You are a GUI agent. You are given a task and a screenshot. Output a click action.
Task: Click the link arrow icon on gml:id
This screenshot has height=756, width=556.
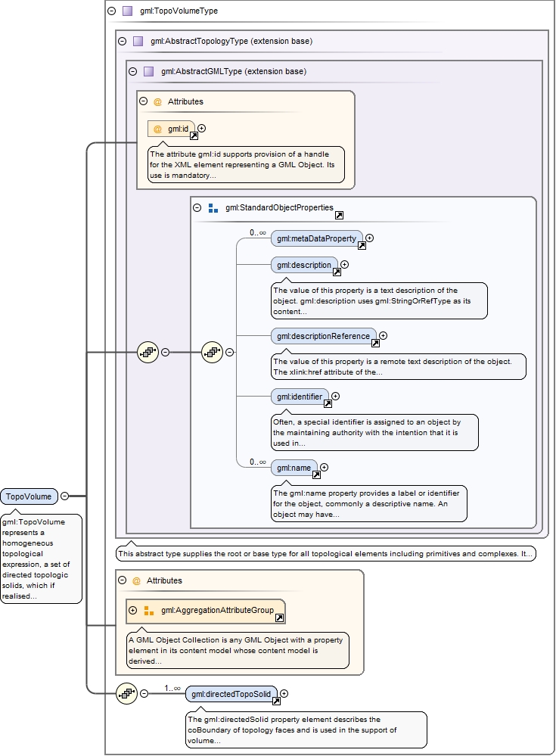[194, 135]
